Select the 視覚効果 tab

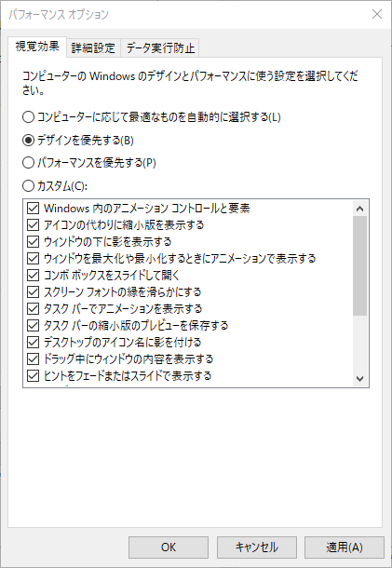pyautogui.click(x=37, y=47)
